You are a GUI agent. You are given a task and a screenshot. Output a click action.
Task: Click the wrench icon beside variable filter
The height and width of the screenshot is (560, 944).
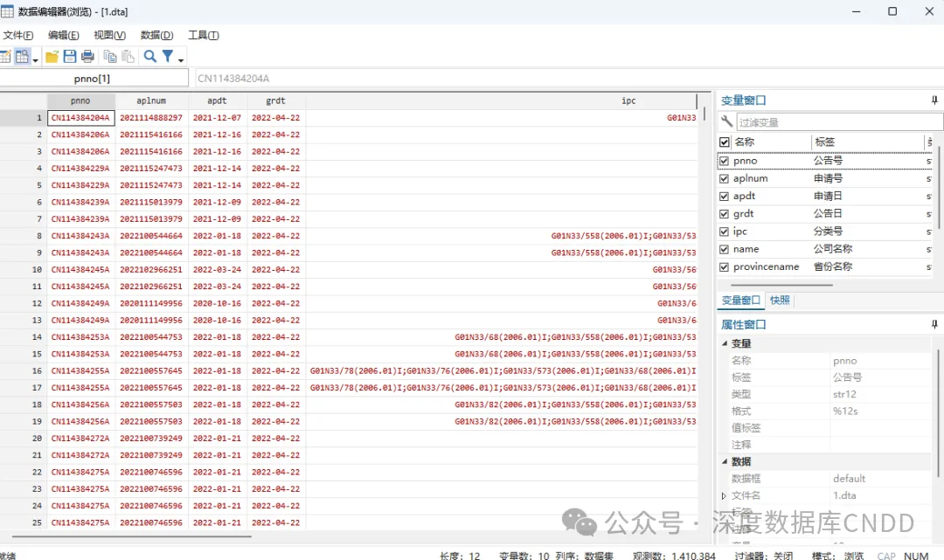click(726, 121)
